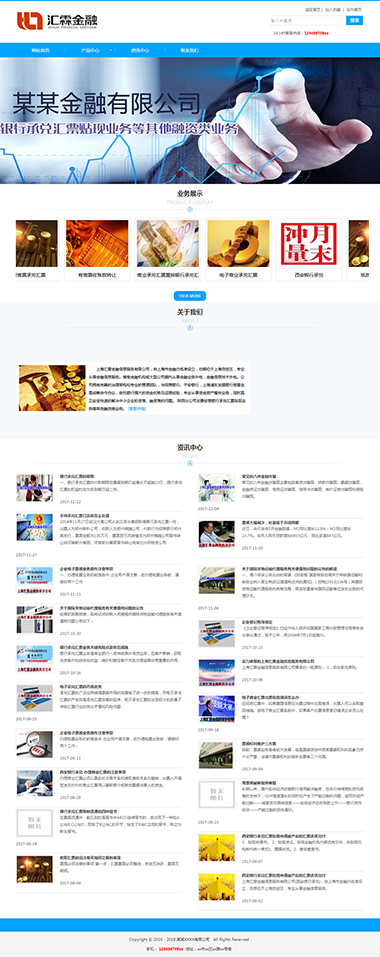Expand the 产品中心 dropdown arrow
This screenshot has width=380, height=957.
pos(110,50)
